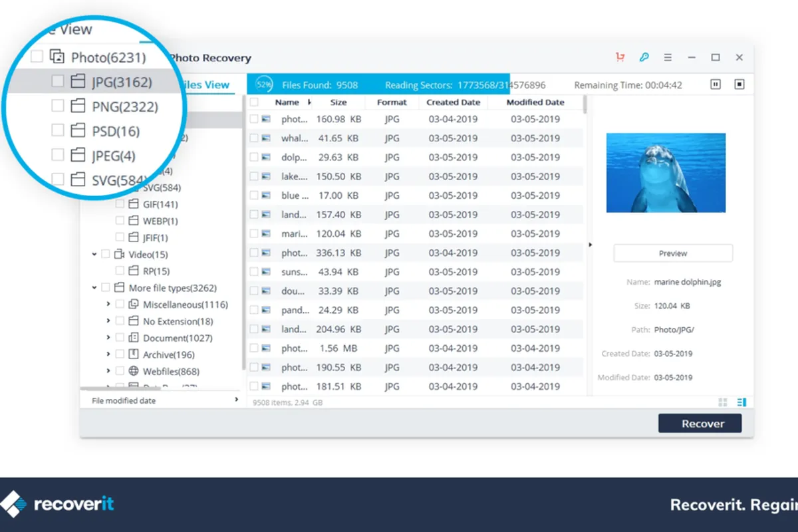Collapse the More file types tree node
Screen dimensions: 798x532
(94, 288)
